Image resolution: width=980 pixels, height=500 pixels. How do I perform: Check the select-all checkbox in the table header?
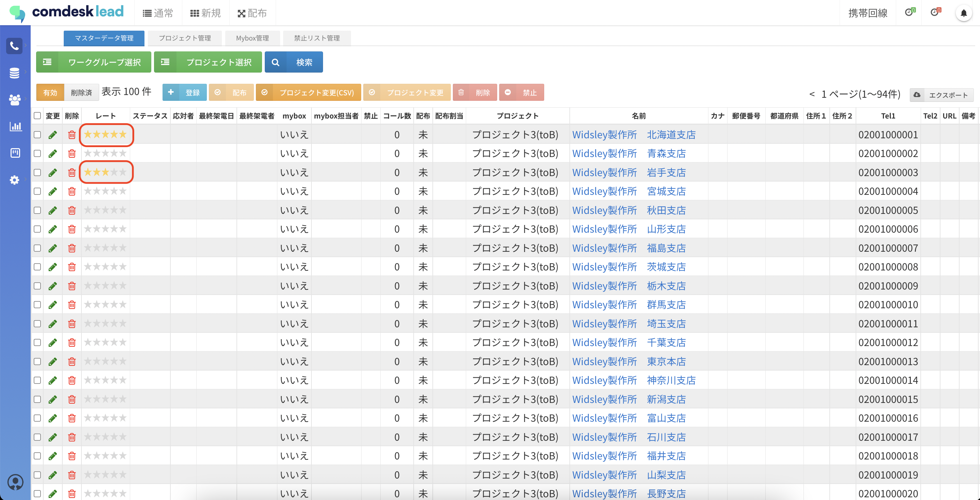(x=37, y=115)
